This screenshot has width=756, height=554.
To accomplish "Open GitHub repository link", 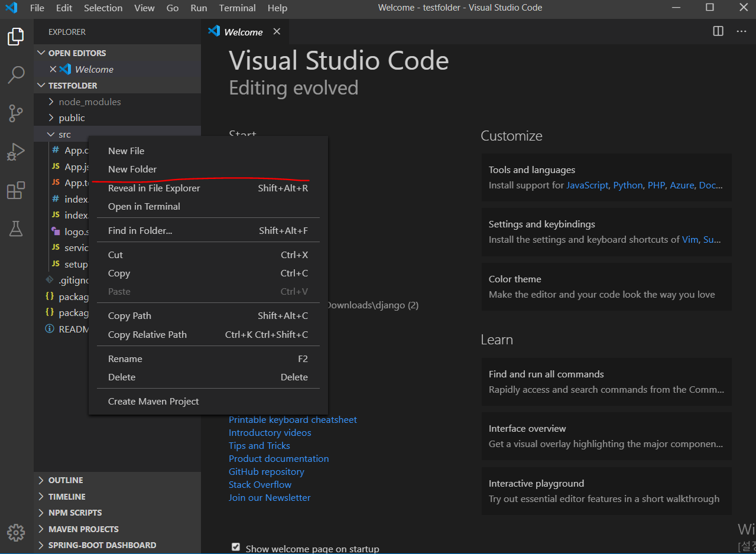I will (x=267, y=471).
